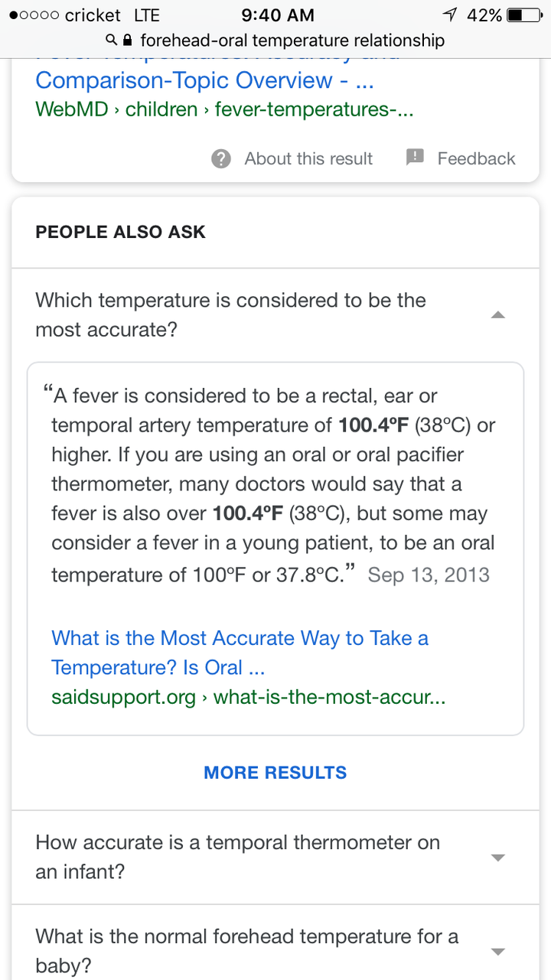The height and width of the screenshot is (980, 551).
Task: Tap the magnifier icon in the address bar
Action: (112, 40)
